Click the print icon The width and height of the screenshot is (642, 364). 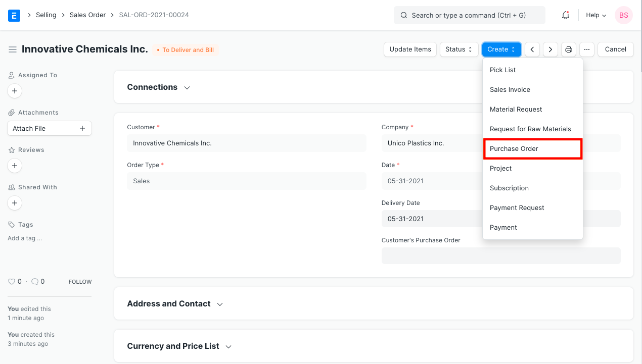click(x=568, y=49)
